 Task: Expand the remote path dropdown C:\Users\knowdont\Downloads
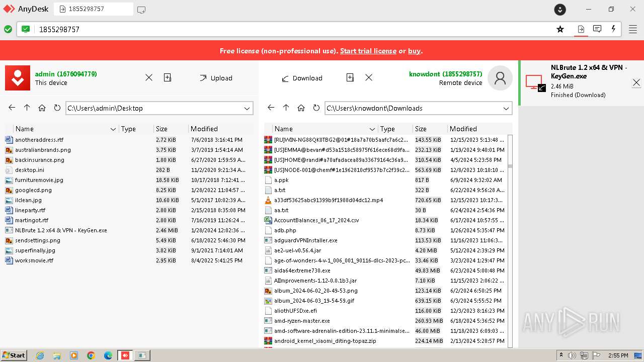point(506,108)
